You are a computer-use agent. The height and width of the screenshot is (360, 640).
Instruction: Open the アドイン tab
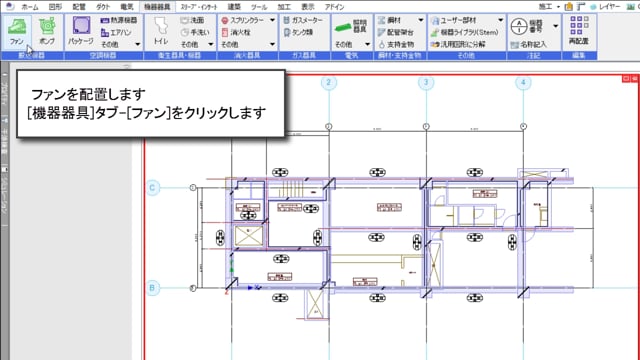(x=334, y=7)
